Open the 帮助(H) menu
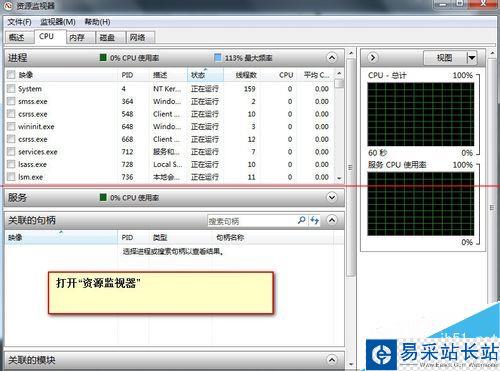This screenshot has width=500, height=371. click(97, 22)
